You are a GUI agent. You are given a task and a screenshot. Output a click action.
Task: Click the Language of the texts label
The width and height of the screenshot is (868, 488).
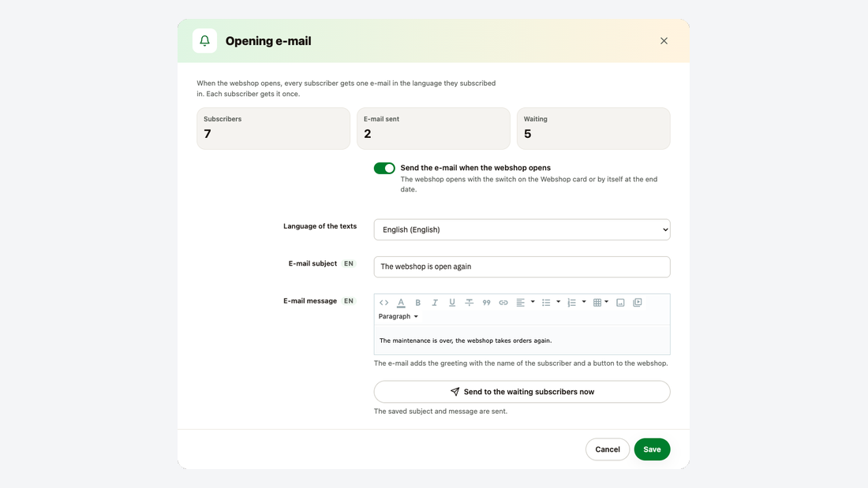(320, 226)
